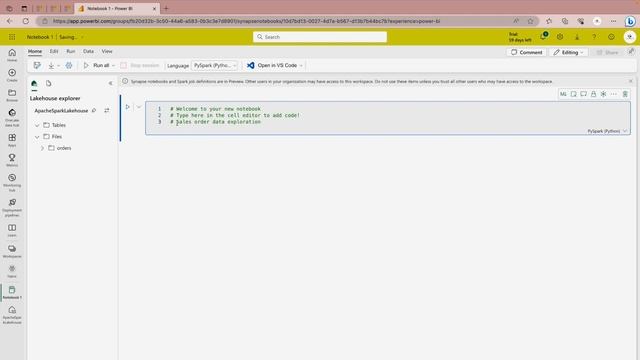
Task: Open the Home ribbon tab
Action: click(35, 51)
